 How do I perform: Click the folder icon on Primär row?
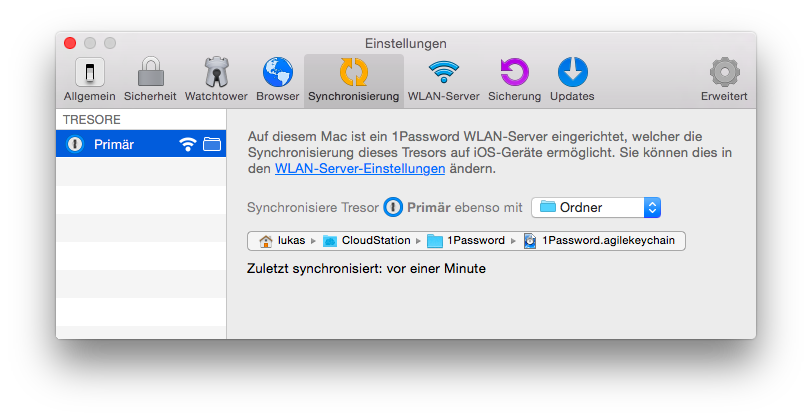212,144
